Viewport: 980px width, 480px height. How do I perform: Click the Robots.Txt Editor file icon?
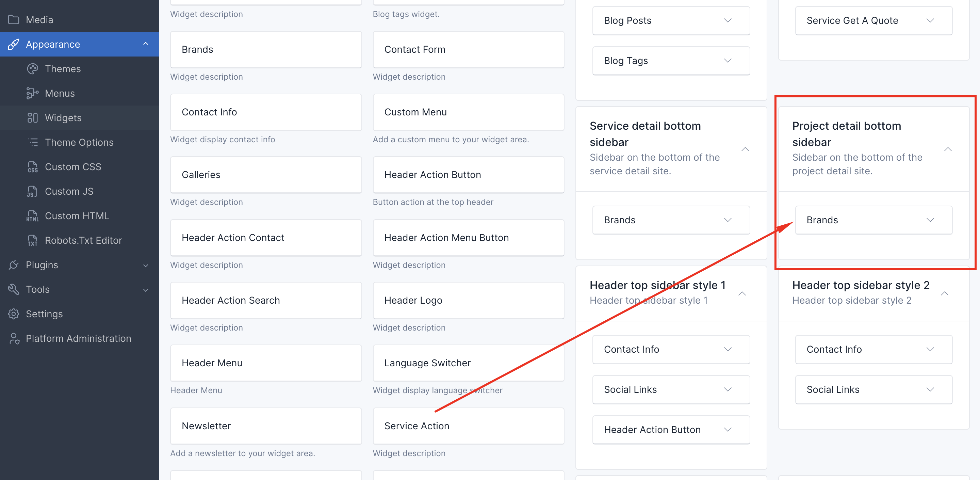33,240
